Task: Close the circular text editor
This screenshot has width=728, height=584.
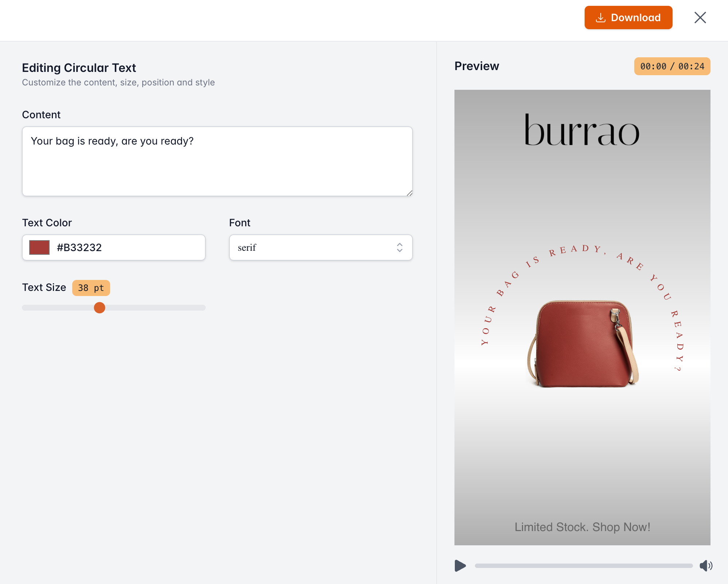Action: (700, 18)
